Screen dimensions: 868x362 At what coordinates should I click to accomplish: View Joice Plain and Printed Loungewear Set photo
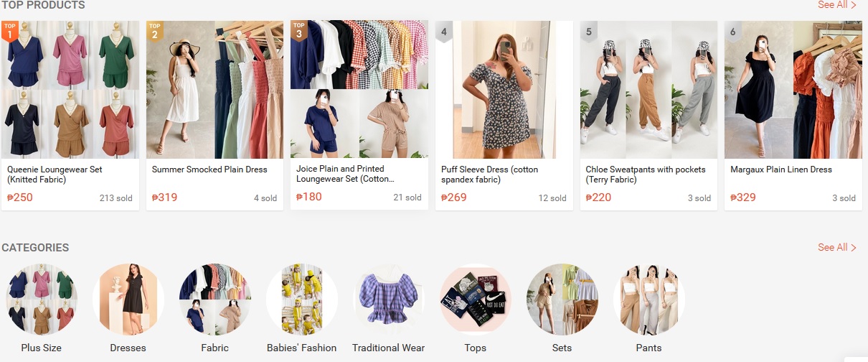point(359,89)
